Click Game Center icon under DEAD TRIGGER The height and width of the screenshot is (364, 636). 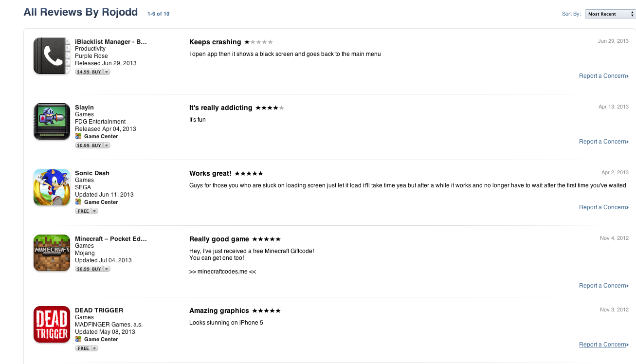78,339
